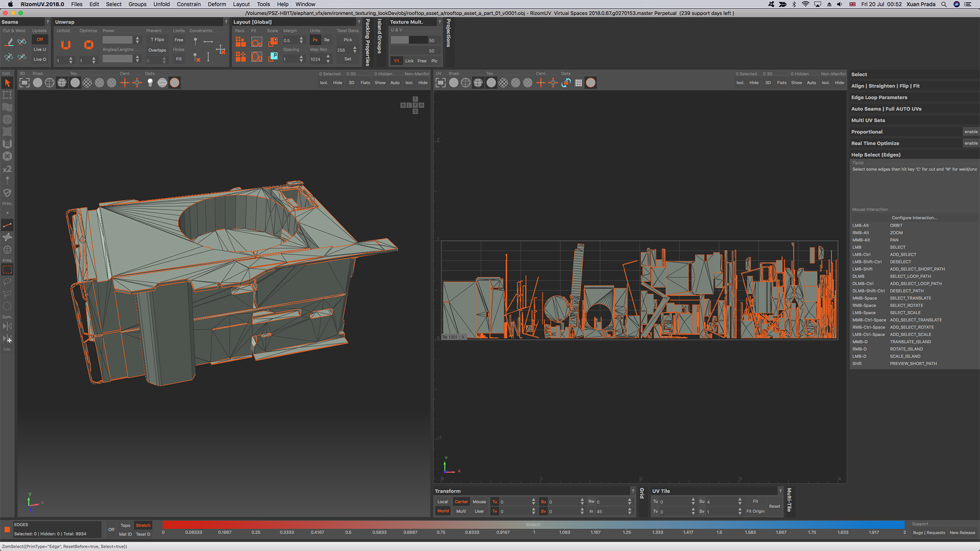Click the Fit to tile icon in Layout
The width and height of the screenshot is (980, 551).
click(x=257, y=41)
